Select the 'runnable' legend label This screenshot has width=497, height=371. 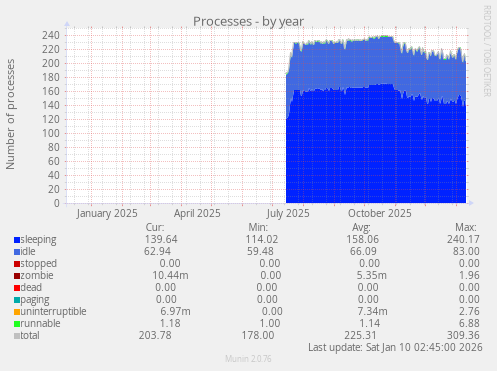40,323
